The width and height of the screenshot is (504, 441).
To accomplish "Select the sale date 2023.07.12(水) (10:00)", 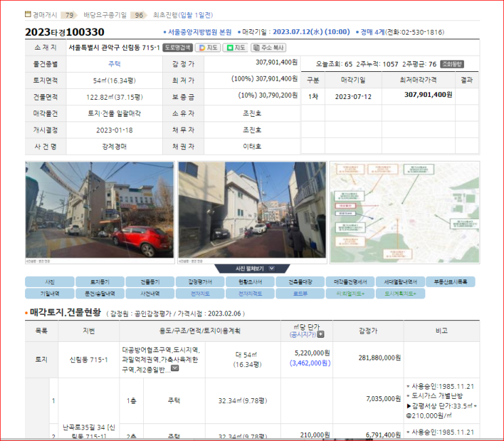I will point(311,32).
